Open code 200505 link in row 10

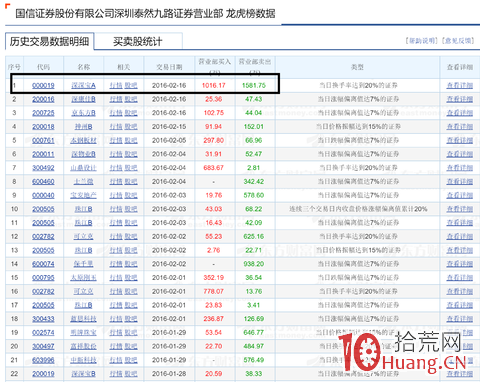43,209
